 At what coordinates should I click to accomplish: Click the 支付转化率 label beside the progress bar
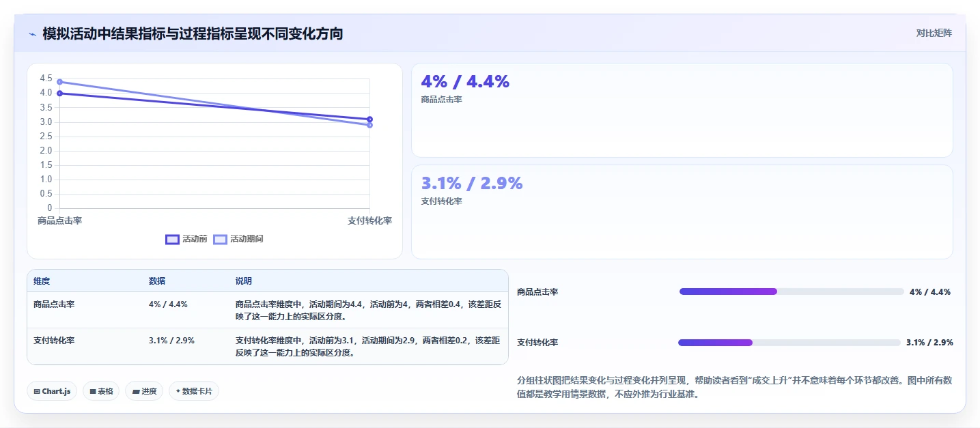point(537,343)
